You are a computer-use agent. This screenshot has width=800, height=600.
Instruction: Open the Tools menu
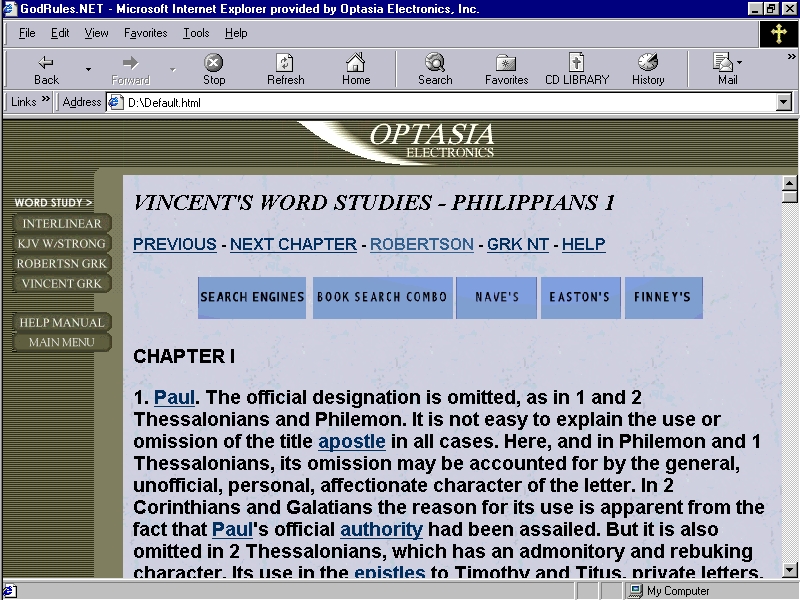(196, 33)
